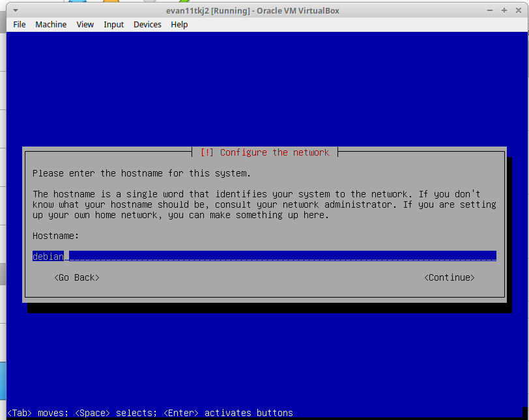Activate the Go Back button
Screen dimensions: 529x420
coord(77,277)
